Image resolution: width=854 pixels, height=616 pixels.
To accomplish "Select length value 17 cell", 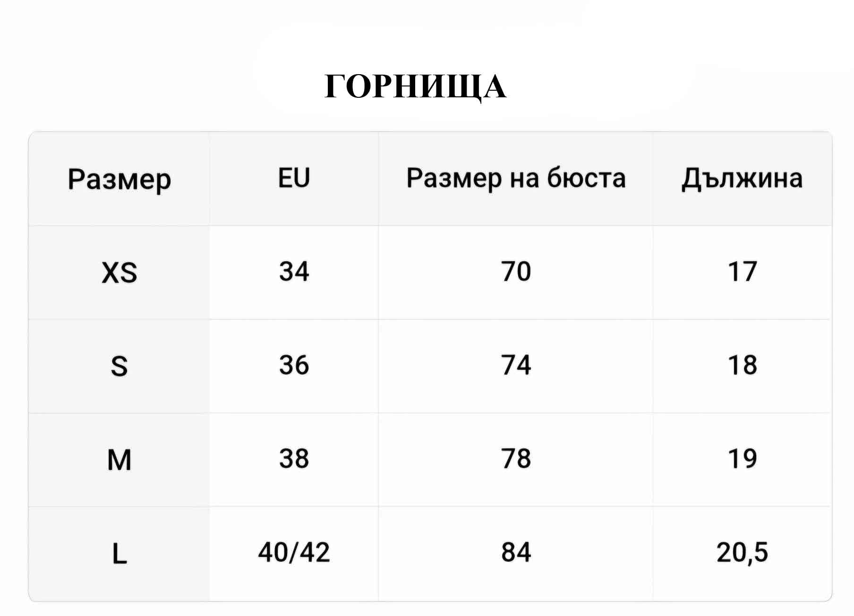I will coord(742,272).
